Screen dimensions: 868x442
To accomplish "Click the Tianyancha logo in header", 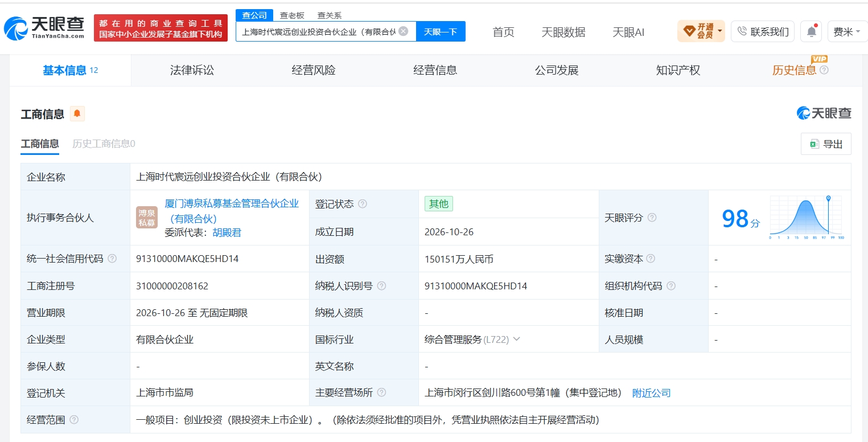I will coord(44,27).
